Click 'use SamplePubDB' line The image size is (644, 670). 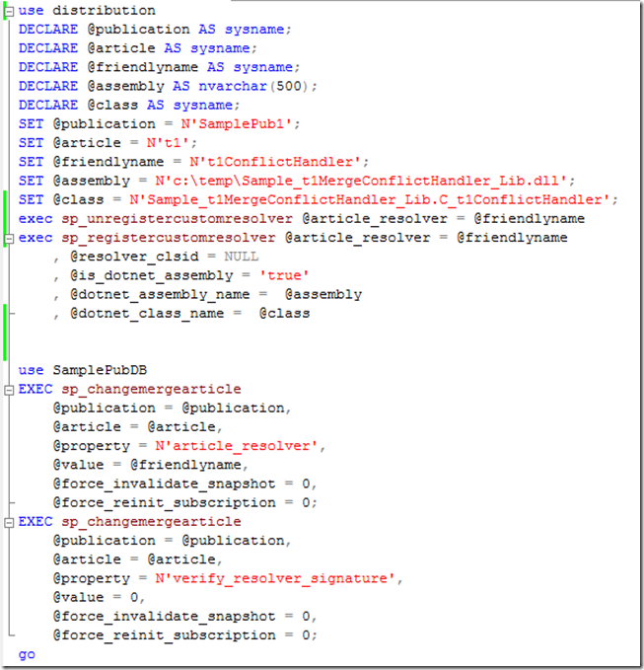[x=83, y=370]
